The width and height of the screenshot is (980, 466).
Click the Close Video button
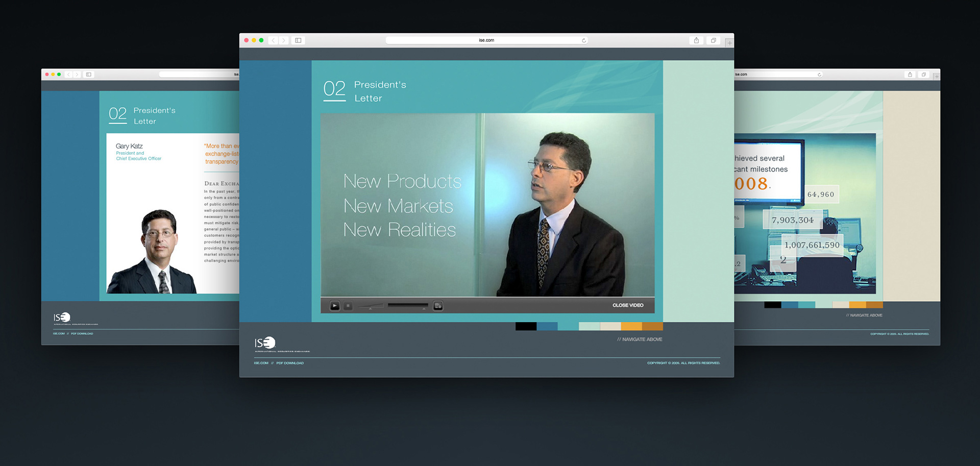pyautogui.click(x=628, y=305)
